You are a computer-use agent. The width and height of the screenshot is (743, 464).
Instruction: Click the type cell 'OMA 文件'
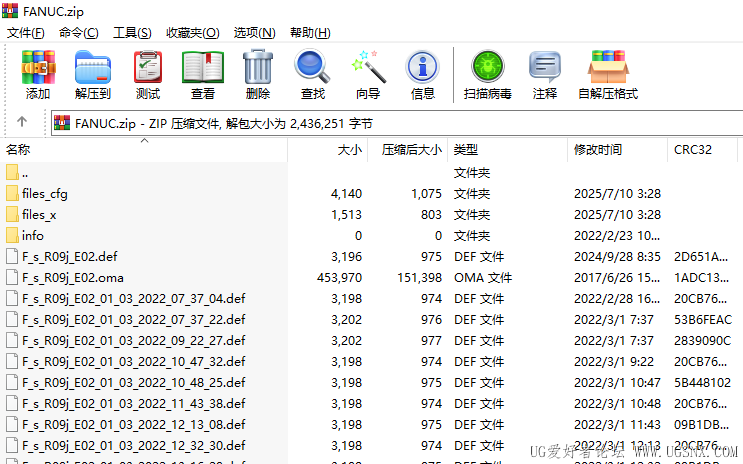tap(483, 278)
